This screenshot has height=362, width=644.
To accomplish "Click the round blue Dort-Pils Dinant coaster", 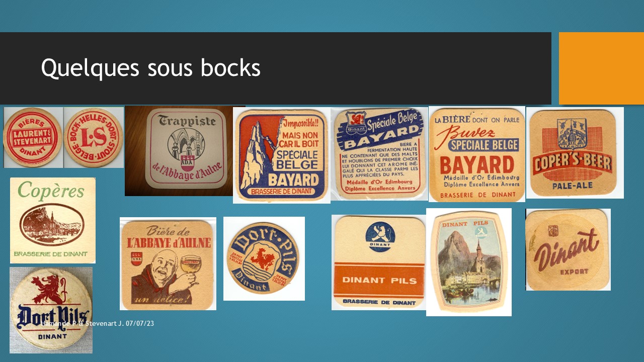I will tap(264, 258).
